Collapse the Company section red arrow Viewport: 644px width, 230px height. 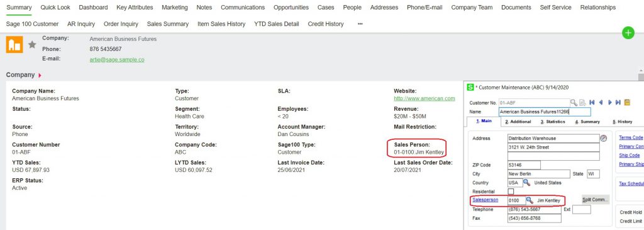[x=40, y=75]
